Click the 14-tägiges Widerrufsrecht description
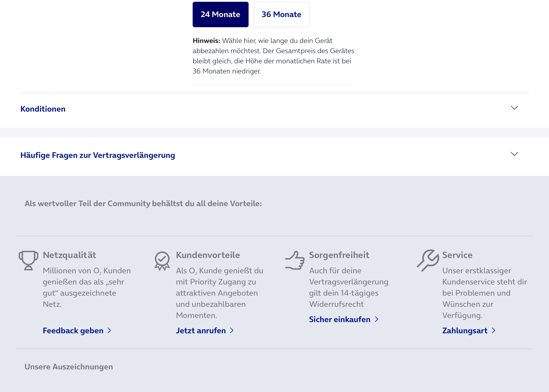Viewport: 549px width, 392px height. click(349, 287)
